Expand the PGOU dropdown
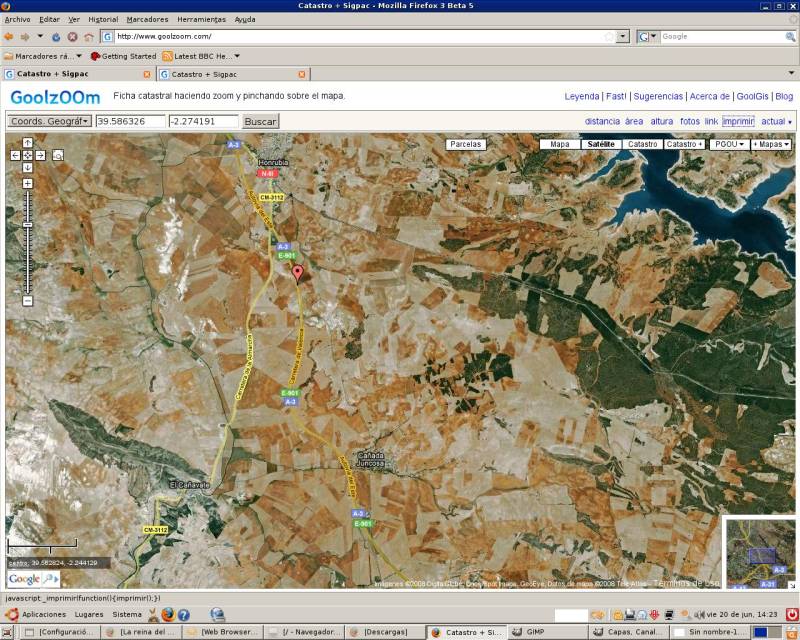This screenshot has height=640, width=800. 729,144
